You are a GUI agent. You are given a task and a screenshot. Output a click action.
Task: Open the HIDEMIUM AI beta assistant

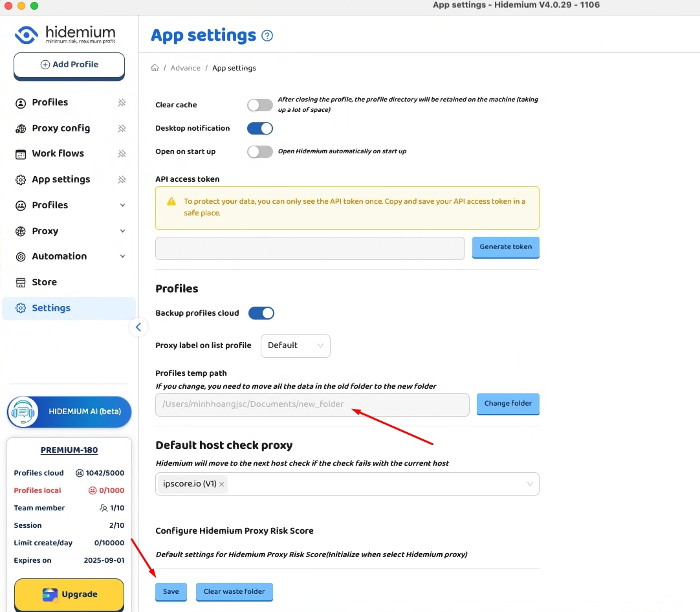pos(69,411)
